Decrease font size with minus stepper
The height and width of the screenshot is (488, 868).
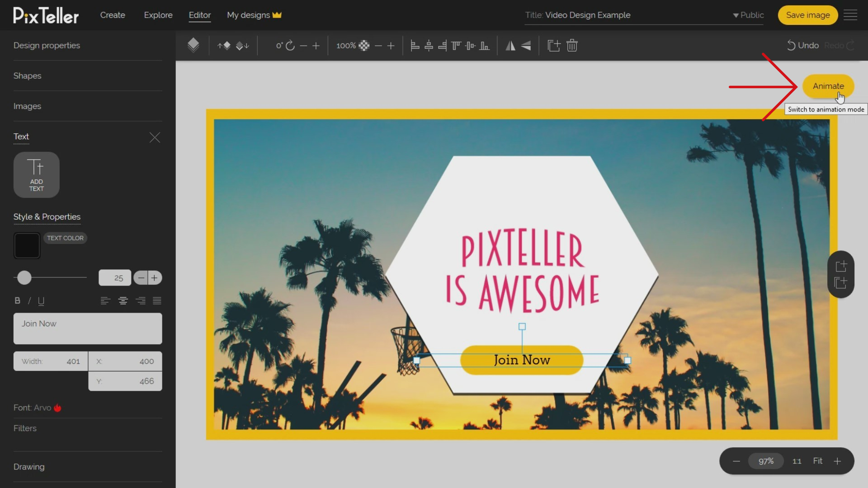coord(141,277)
